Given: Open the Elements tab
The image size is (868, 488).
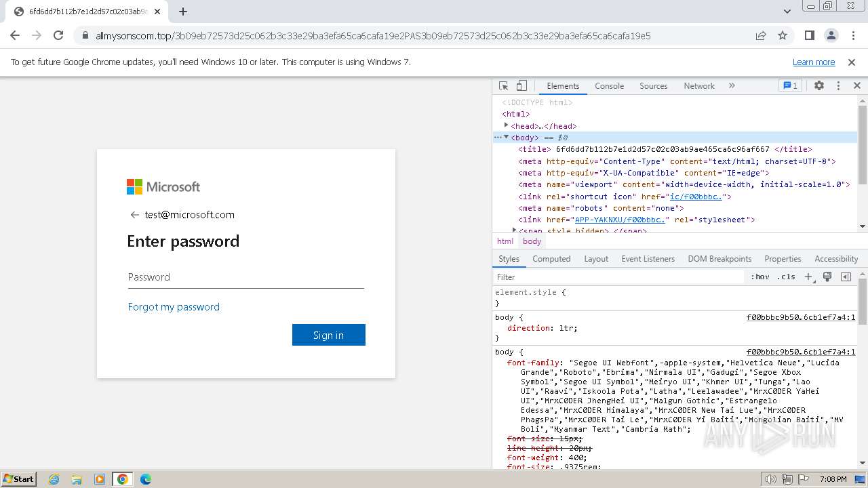Looking at the screenshot, I should tap(563, 86).
